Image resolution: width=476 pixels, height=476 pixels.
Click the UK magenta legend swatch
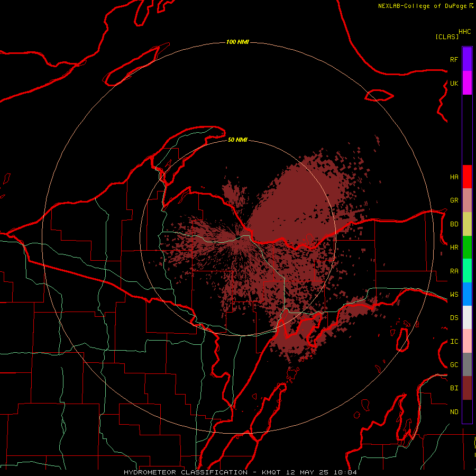467,83
